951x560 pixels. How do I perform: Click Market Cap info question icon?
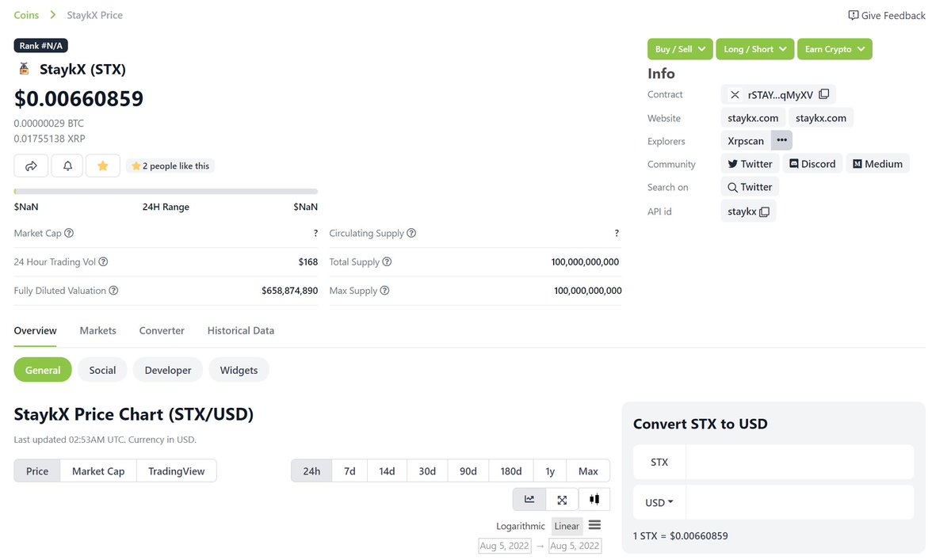pos(69,233)
